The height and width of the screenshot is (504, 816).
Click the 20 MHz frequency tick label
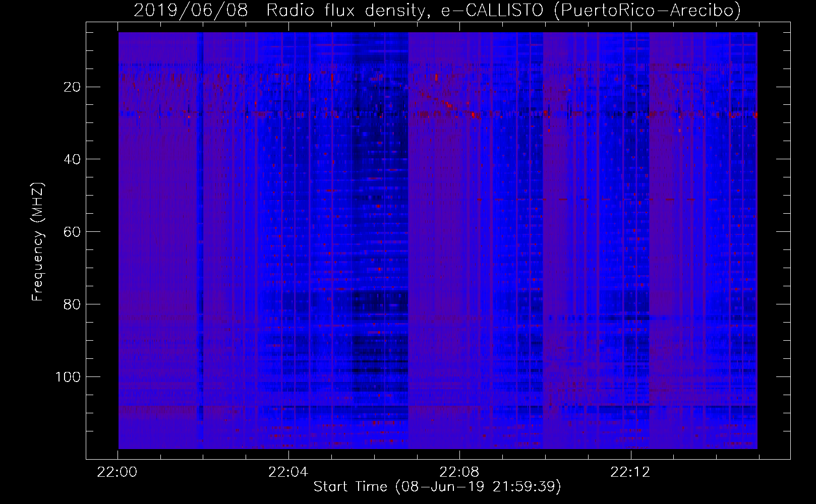(x=72, y=87)
